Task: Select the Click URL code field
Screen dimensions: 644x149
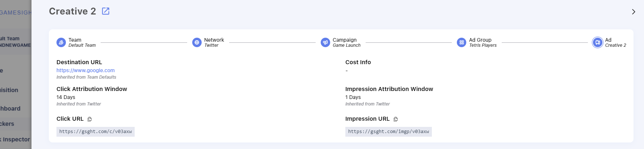Action: 96,132
